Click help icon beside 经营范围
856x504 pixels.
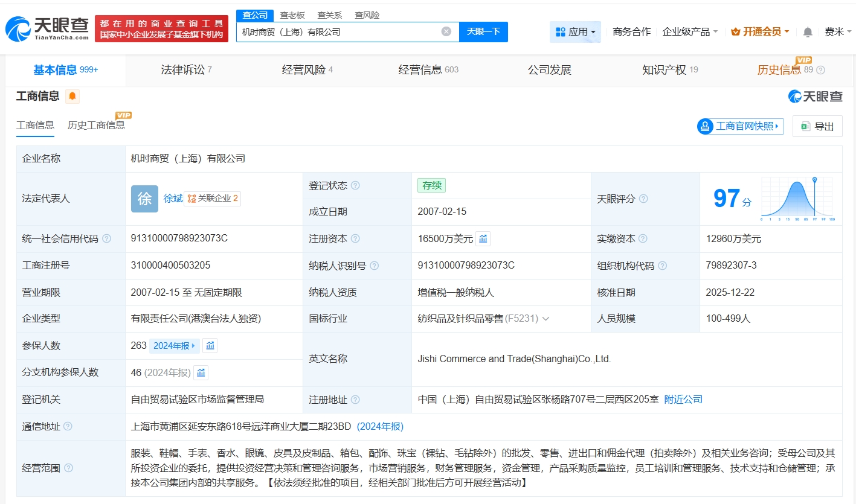coord(69,468)
